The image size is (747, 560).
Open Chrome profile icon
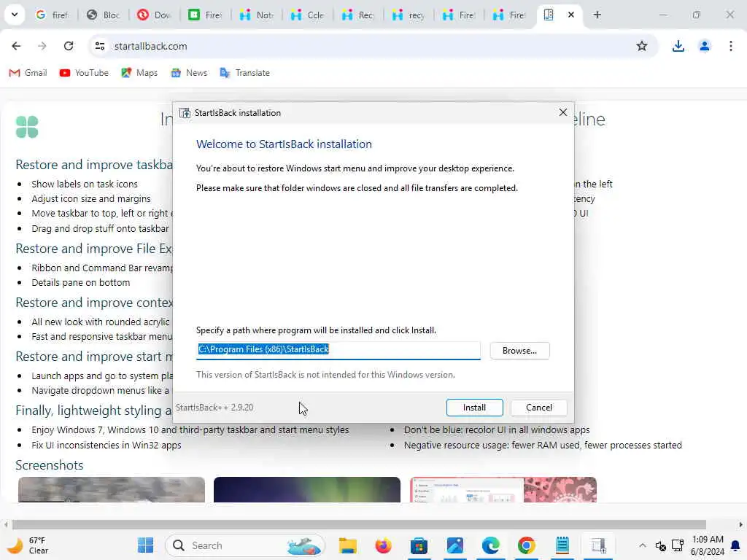coord(705,46)
